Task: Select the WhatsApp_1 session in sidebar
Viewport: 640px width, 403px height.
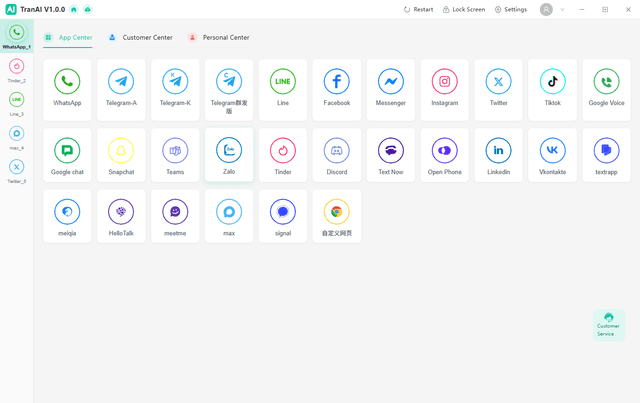Action: 17,36
